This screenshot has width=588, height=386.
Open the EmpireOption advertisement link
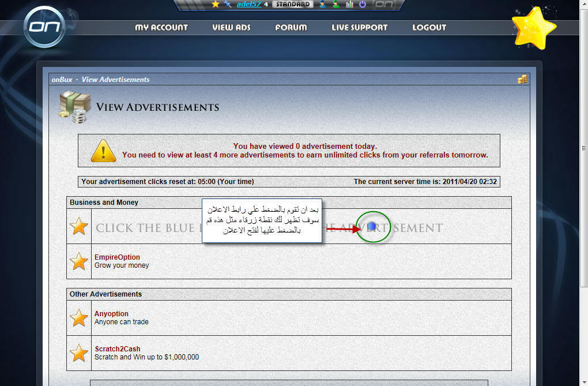tap(117, 257)
